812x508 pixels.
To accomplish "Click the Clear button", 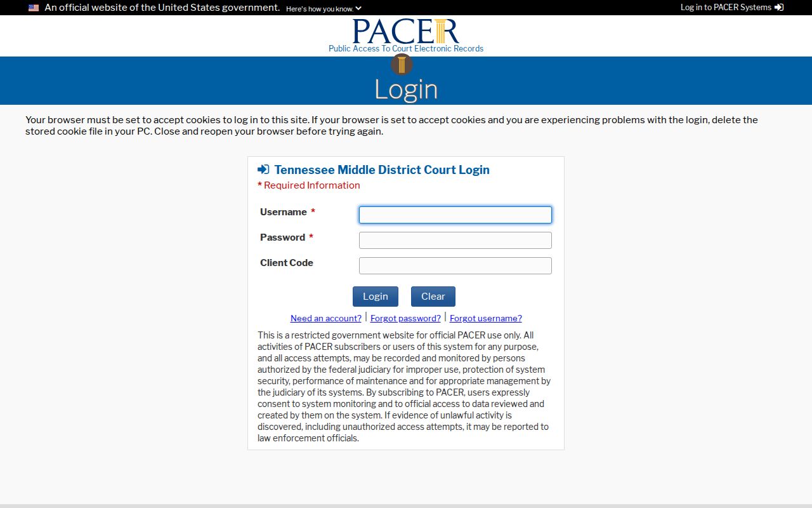I will coord(433,297).
